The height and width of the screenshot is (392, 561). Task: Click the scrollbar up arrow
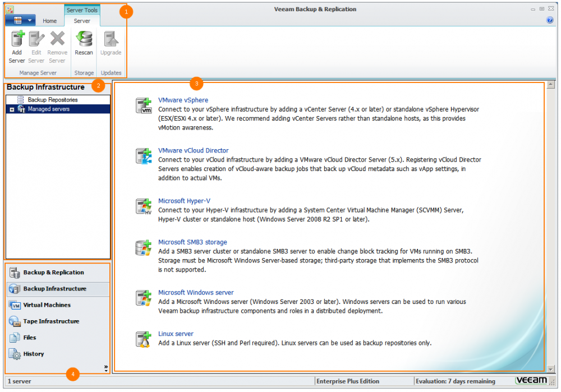pos(551,85)
